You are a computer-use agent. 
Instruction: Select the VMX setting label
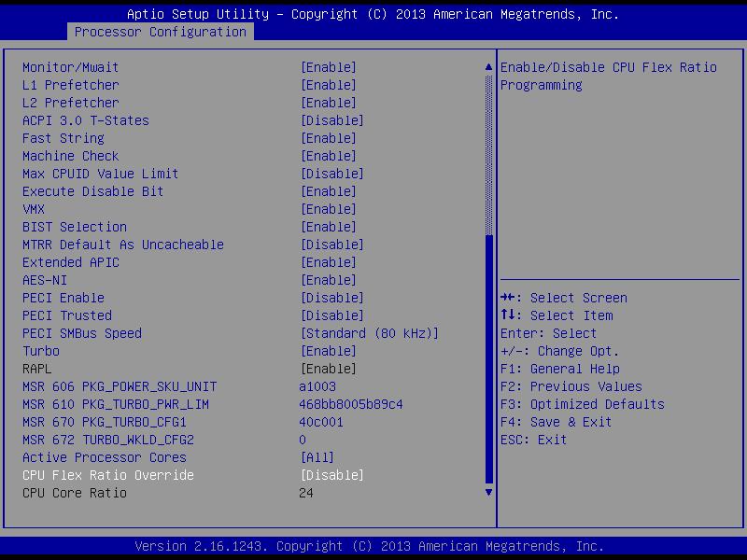[34, 209]
